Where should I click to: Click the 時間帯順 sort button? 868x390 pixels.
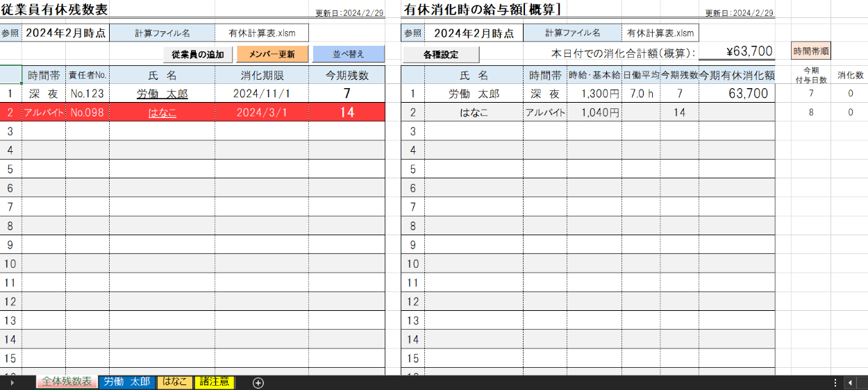click(810, 51)
